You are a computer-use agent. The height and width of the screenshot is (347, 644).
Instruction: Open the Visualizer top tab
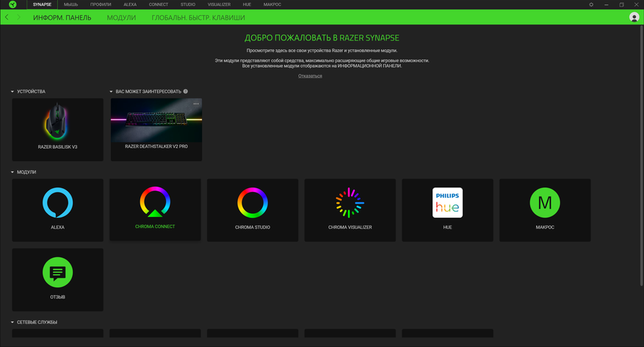click(x=219, y=4)
